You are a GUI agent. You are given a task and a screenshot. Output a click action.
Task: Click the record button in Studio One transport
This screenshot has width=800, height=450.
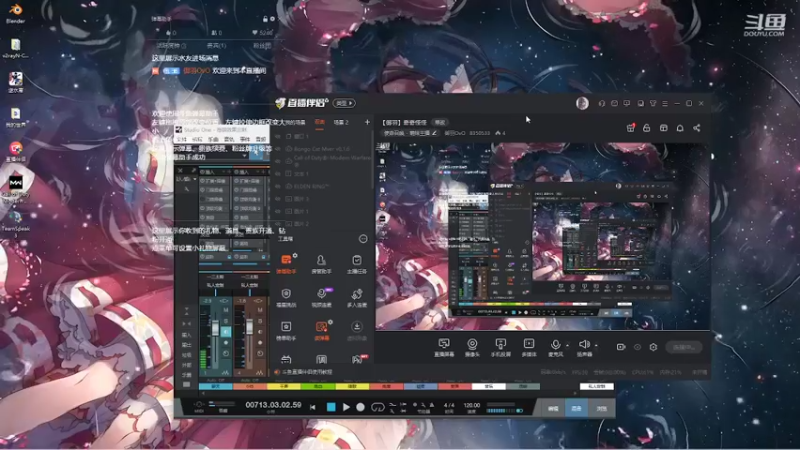tap(360, 407)
